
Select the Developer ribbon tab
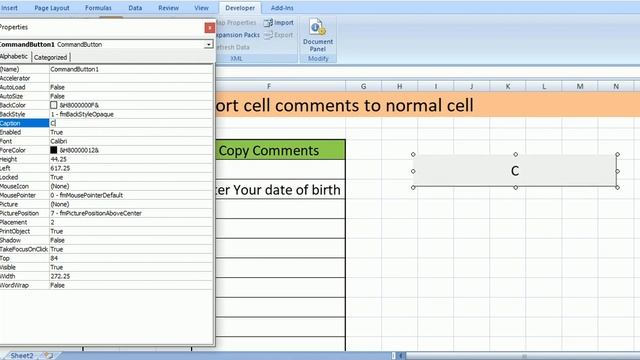[240, 8]
